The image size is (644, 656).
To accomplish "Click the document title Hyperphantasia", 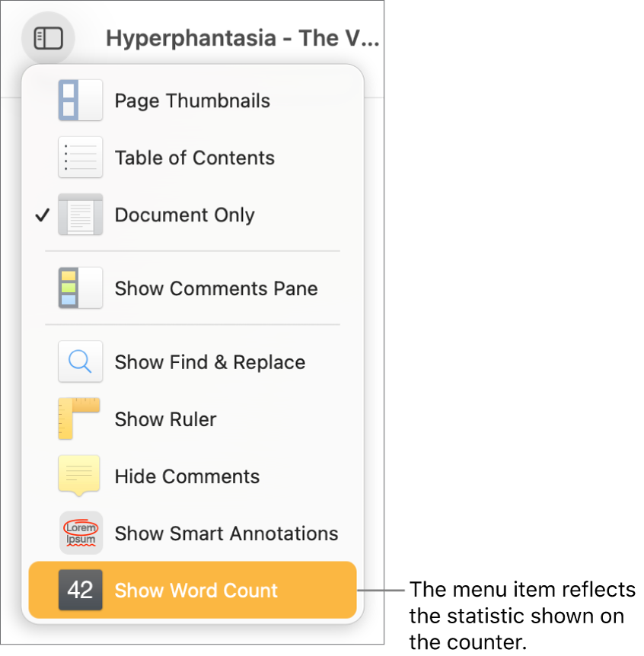I will click(242, 37).
